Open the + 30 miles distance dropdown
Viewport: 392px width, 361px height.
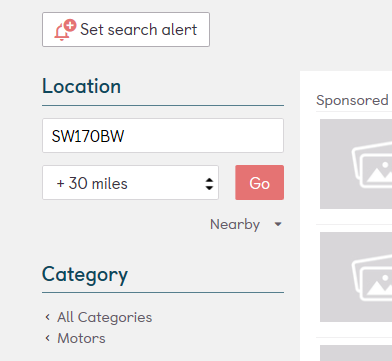click(x=130, y=183)
